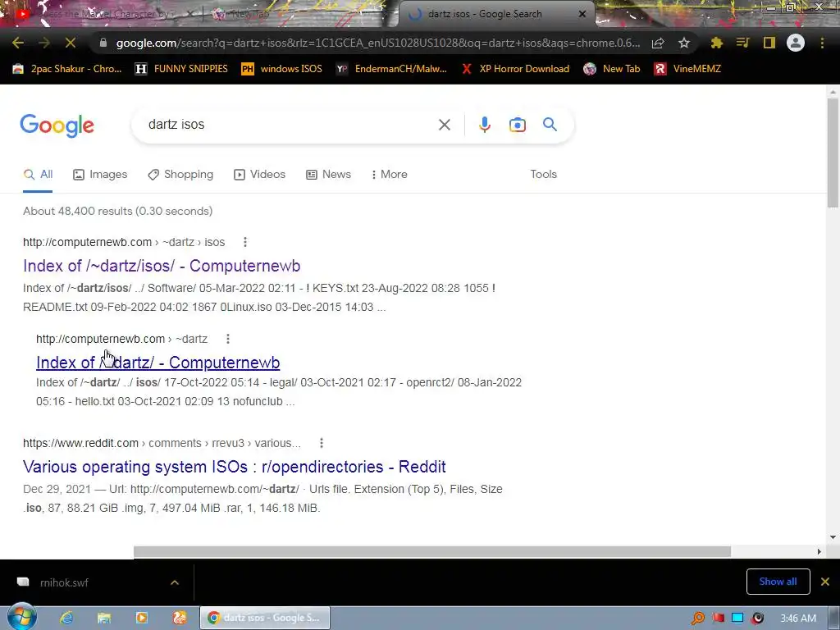Launch Internet Explorer from the taskbar
This screenshot has width=840, height=630.
point(66,618)
